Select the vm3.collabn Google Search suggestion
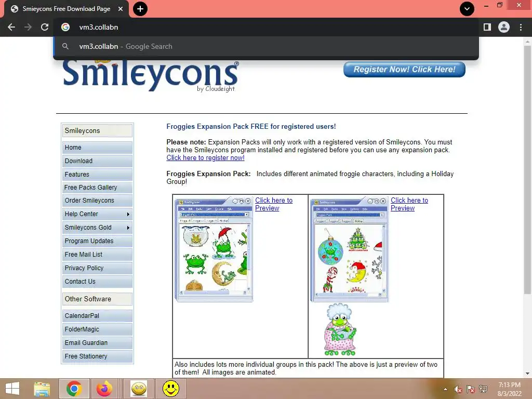The image size is (532, 399). [x=267, y=46]
